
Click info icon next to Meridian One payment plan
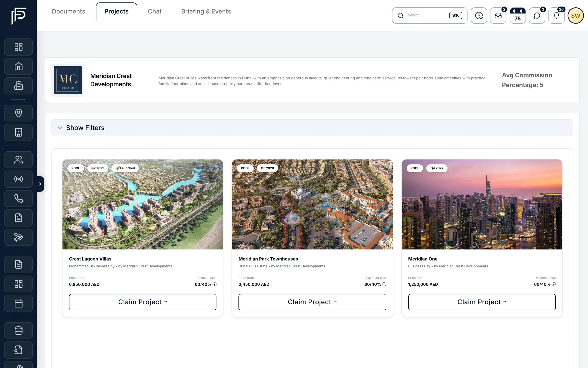[x=553, y=284]
